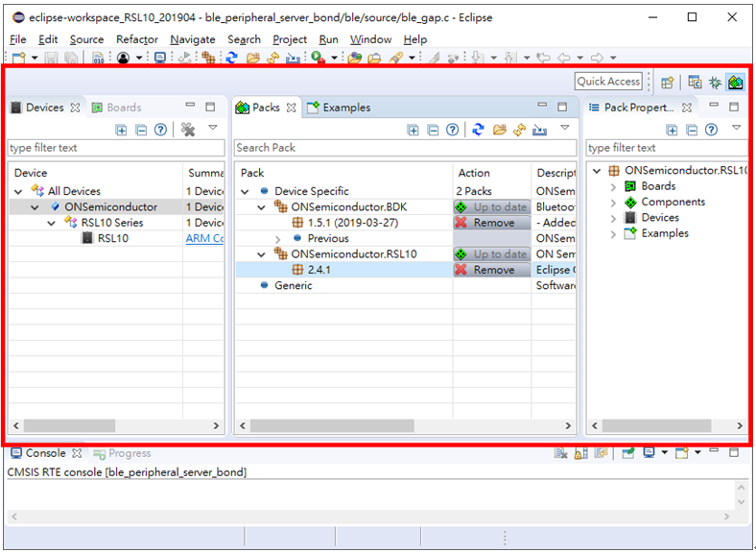Viewport: 756px width, 553px height.
Task: Open the Devices panel view menu dropdown
Action: [x=213, y=129]
